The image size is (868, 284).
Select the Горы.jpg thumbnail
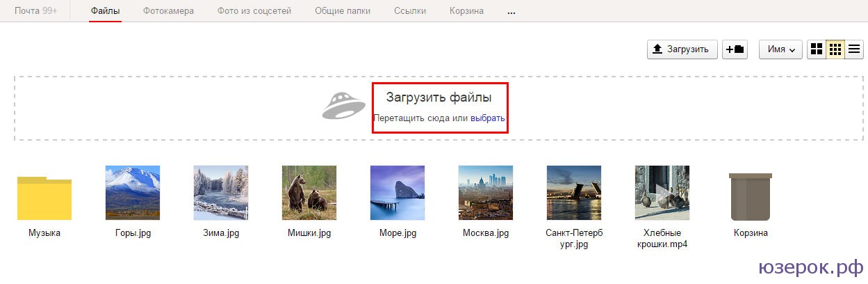tap(132, 193)
